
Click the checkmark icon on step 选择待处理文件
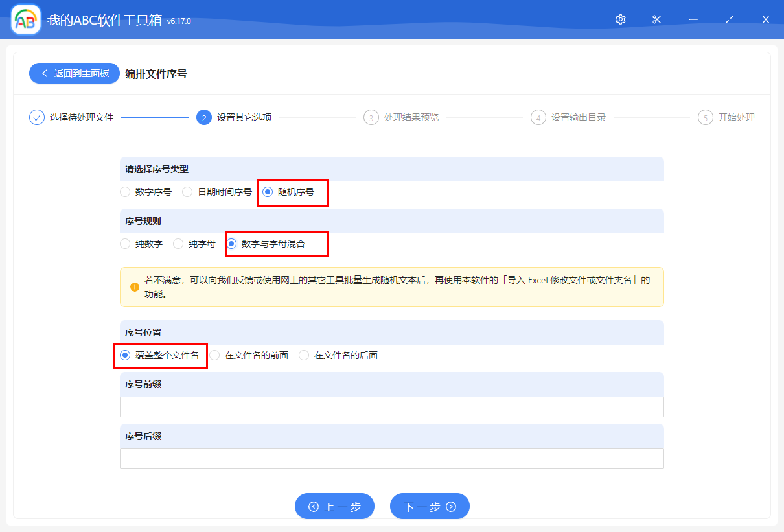[x=36, y=117]
